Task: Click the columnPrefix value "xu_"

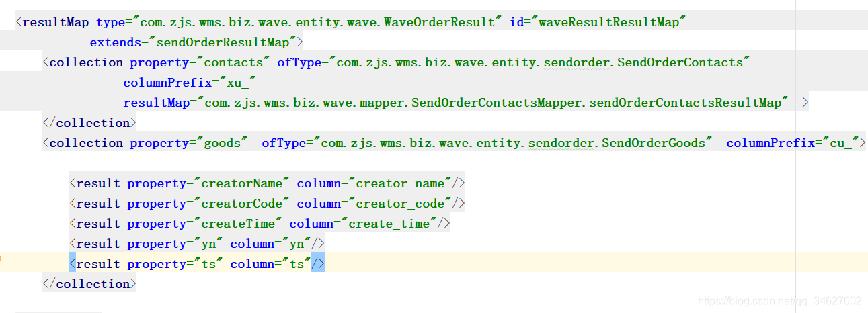Action: pyautogui.click(x=237, y=83)
